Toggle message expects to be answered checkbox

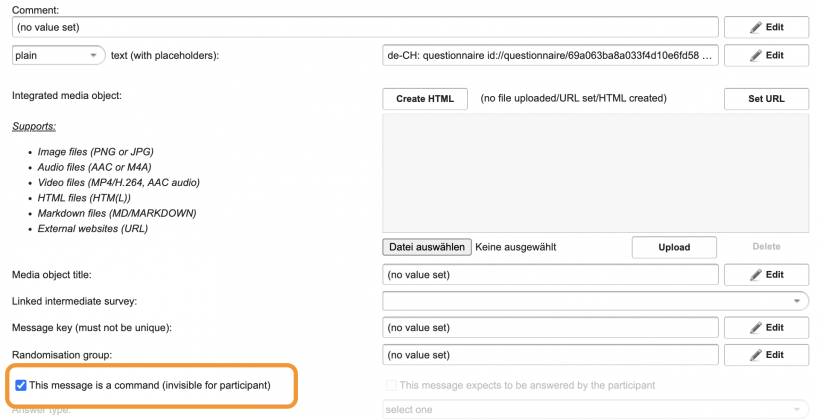point(391,386)
